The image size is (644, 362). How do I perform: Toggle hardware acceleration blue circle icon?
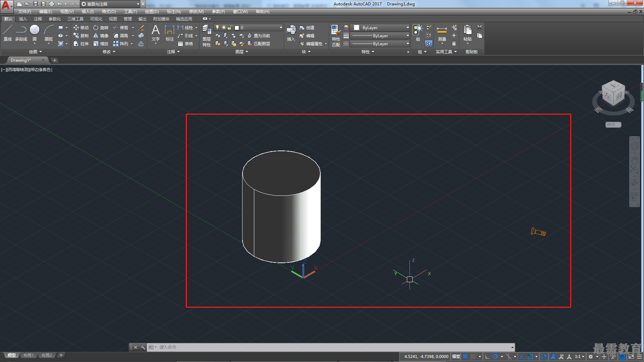622,357
